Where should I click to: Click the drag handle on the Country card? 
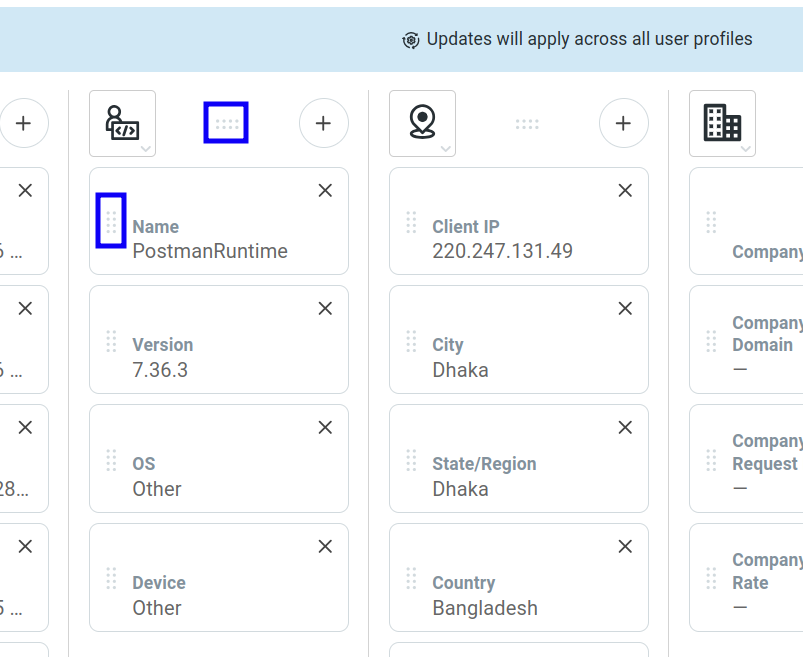tap(410, 577)
